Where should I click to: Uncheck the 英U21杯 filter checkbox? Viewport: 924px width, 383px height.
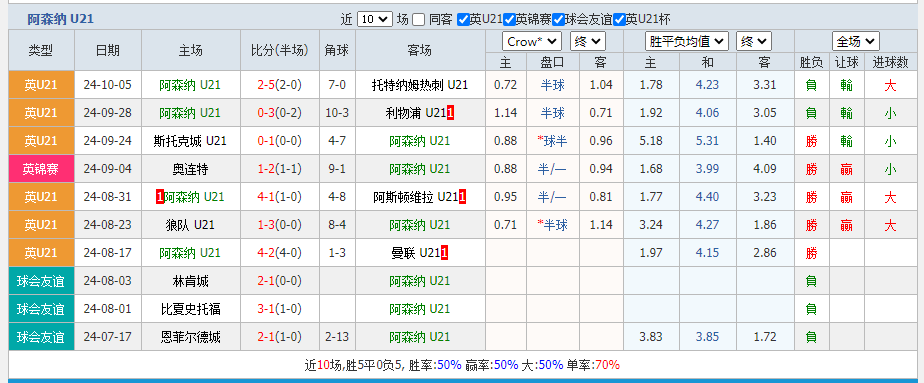pyautogui.click(x=619, y=20)
